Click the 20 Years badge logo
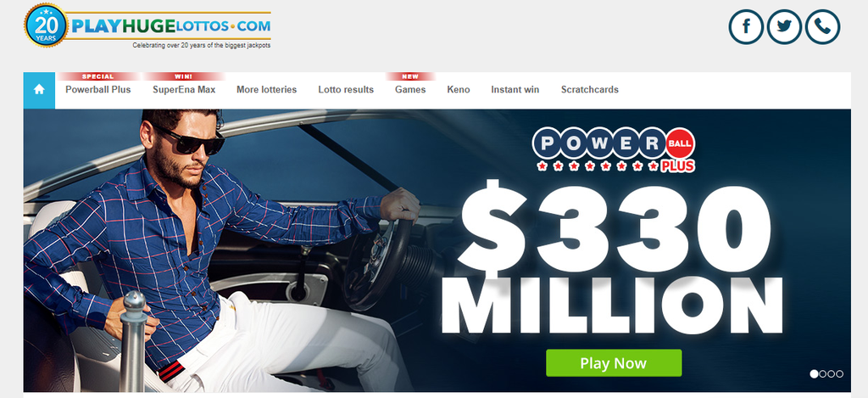868x398 pixels. point(46,25)
